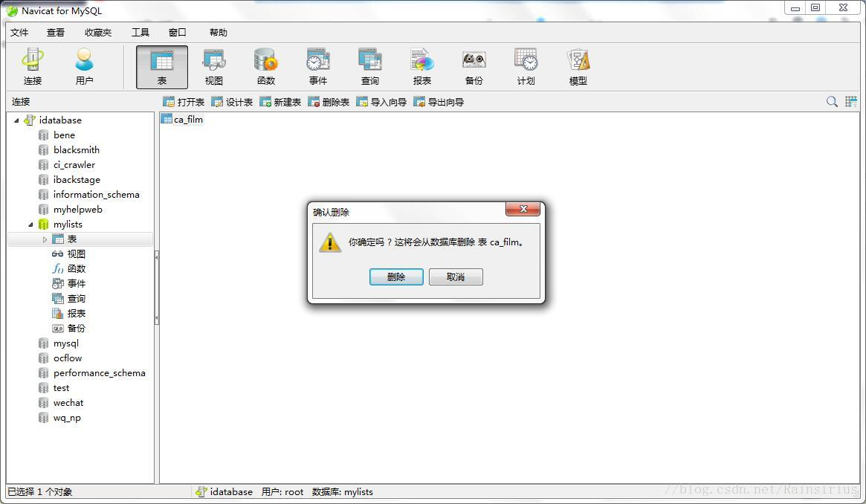866x504 pixels.
Task: Select the 事件 node under mylists
Action: tap(76, 284)
